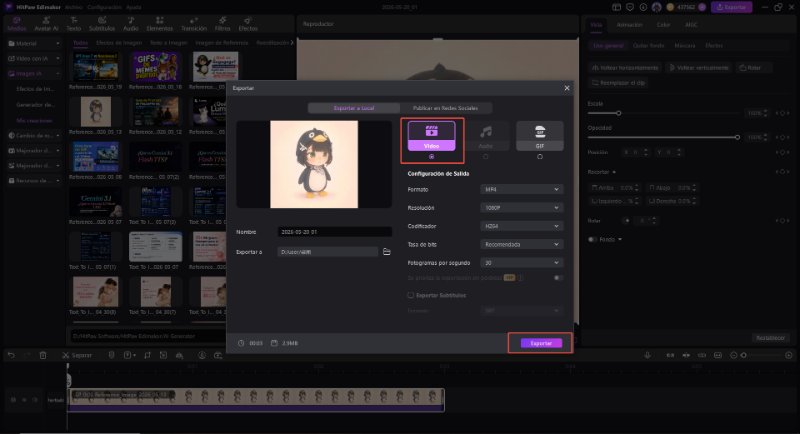Click the timeline zoom slider handle
Viewport: 800px width, 434px height.
pos(743,355)
